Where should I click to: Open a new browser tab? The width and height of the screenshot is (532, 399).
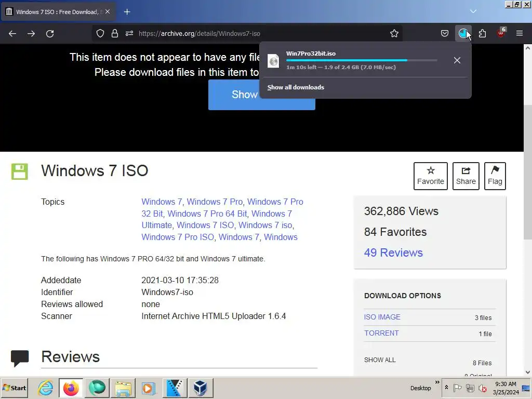click(x=127, y=12)
